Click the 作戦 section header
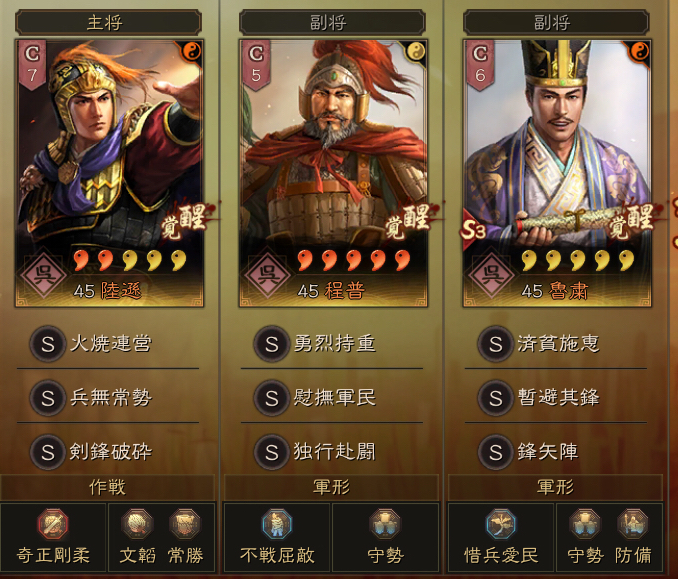678x579 pixels. (x=108, y=487)
